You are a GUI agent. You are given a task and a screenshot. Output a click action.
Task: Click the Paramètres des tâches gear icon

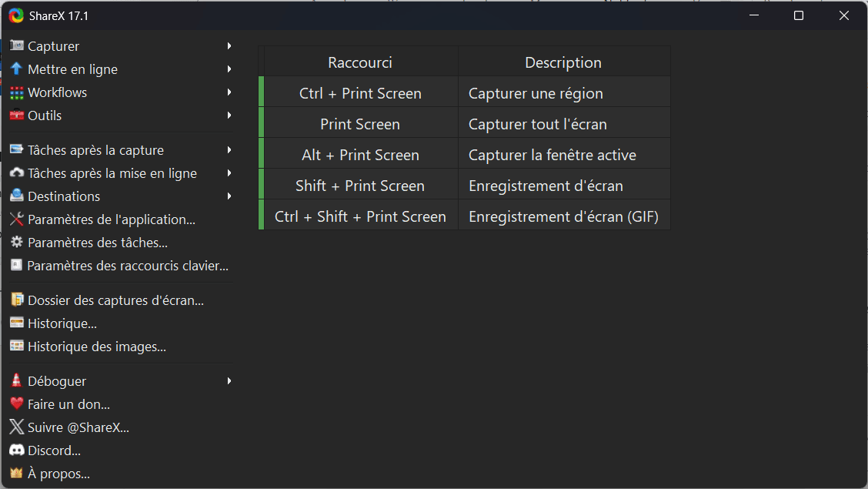pos(17,242)
